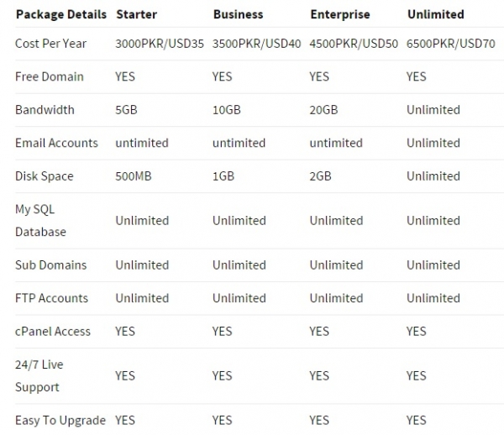Image resolution: width=504 pixels, height=435 pixels.
Task: Select the Package Details header cell
Action: coord(61,15)
